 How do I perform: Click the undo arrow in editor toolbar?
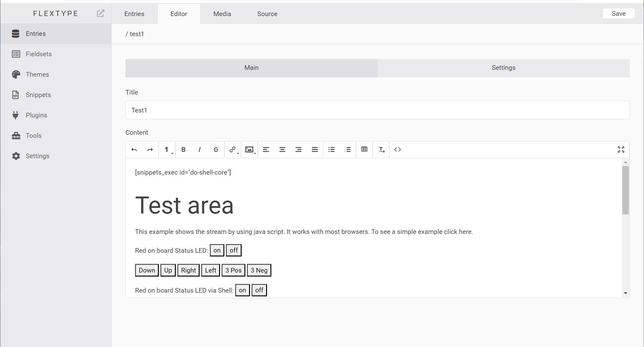[134, 150]
